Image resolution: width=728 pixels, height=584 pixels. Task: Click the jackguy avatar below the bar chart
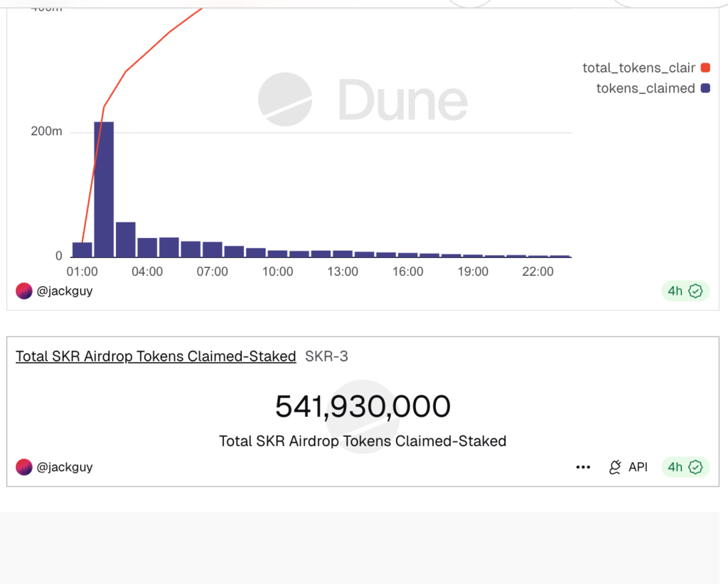pos(24,291)
